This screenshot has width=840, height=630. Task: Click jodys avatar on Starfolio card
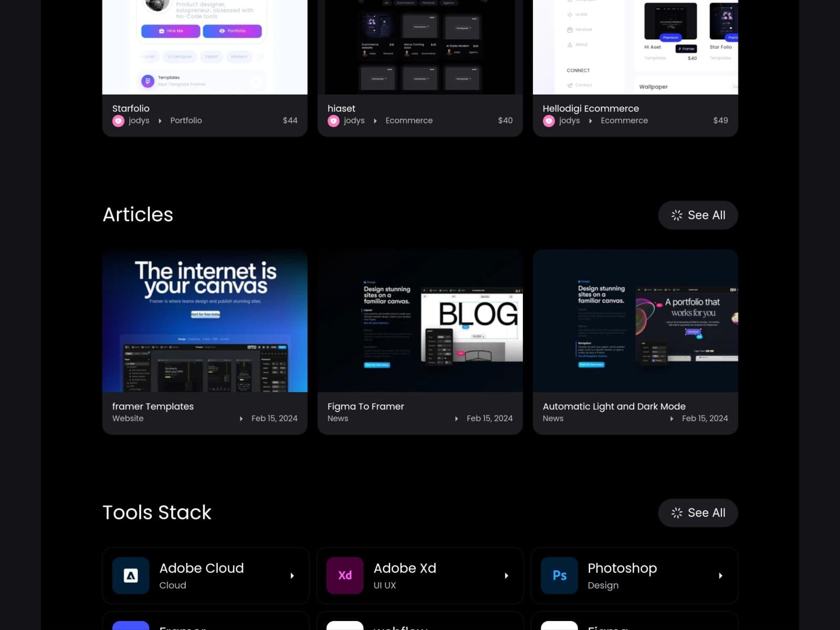(118, 121)
